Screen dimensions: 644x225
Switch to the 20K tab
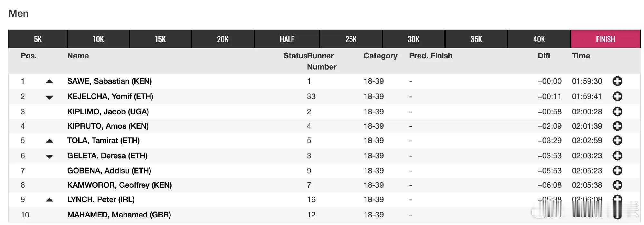[223, 39]
